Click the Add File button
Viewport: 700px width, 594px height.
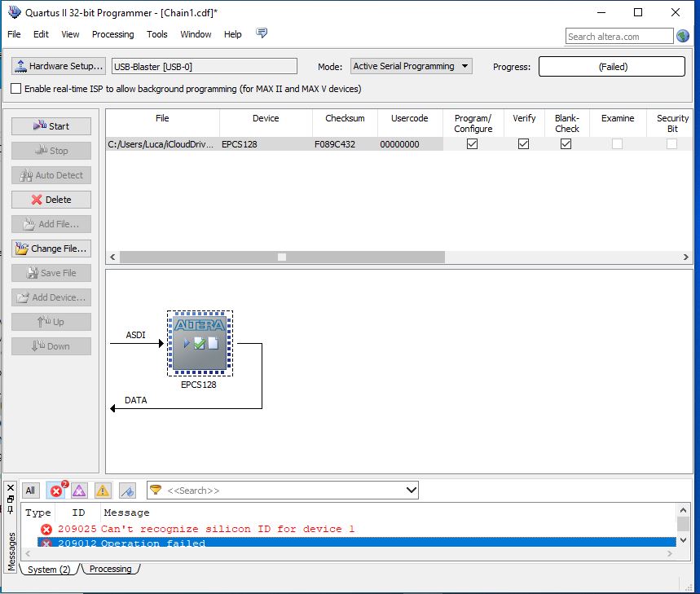pyautogui.click(x=51, y=224)
